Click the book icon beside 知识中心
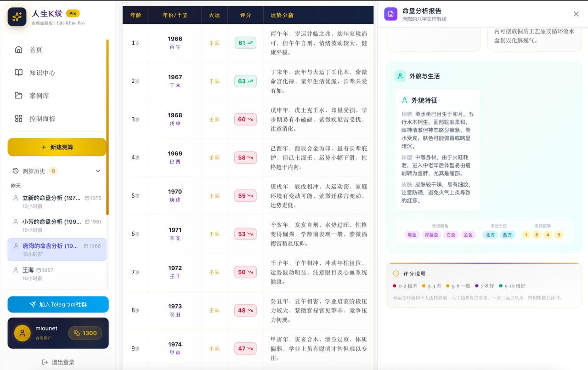Image resolution: width=588 pixels, height=370 pixels. pos(19,73)
